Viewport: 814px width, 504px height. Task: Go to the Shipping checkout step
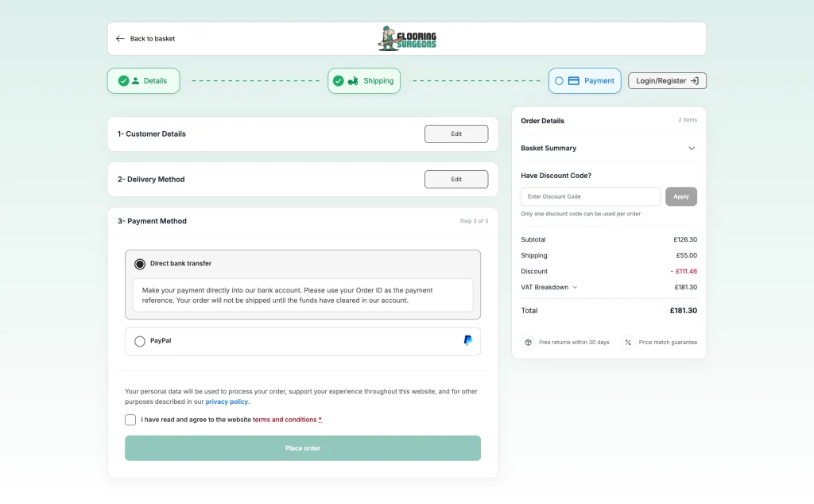364,81
